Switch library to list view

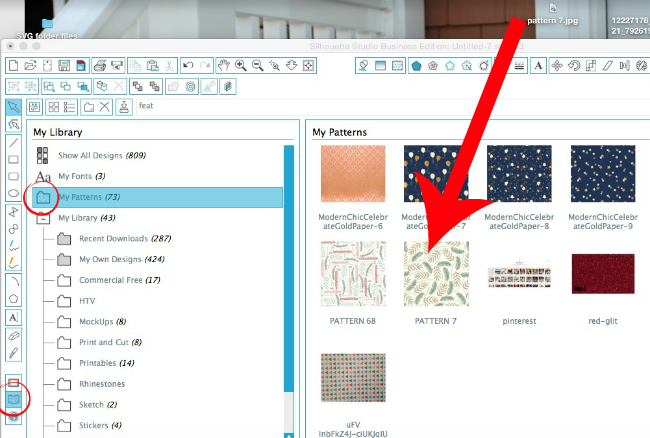point(69,107)
